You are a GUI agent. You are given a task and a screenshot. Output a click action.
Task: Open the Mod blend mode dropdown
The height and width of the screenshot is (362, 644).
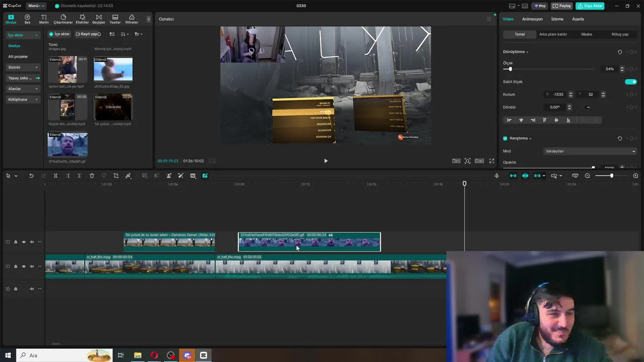590,151
